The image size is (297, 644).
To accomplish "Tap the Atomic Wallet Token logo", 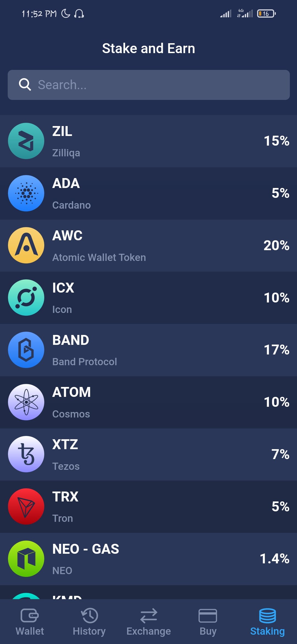I will coord(26,245).
